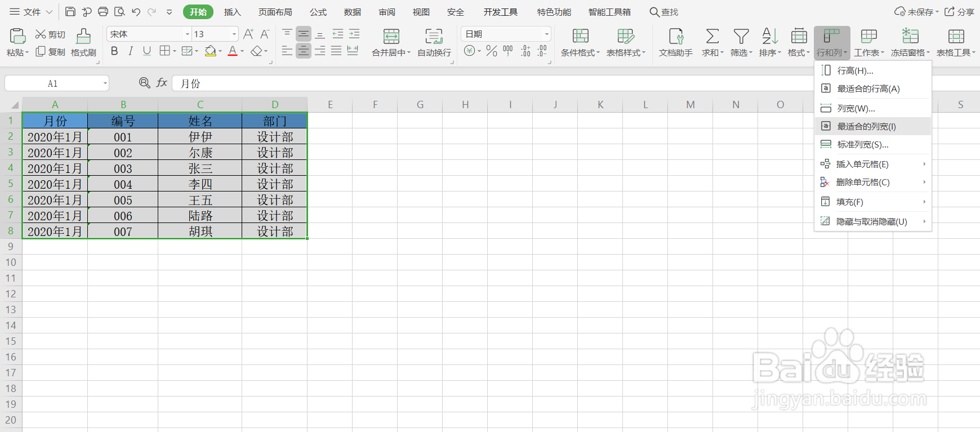Click the 表格工具 icon
The width and height of the screenshot is (980, 432).
point(956,36)
